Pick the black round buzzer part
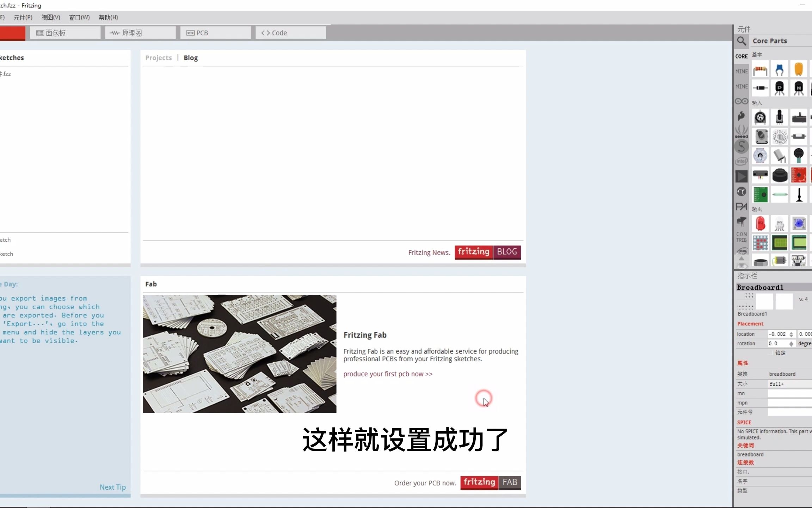 click(780, 175)
